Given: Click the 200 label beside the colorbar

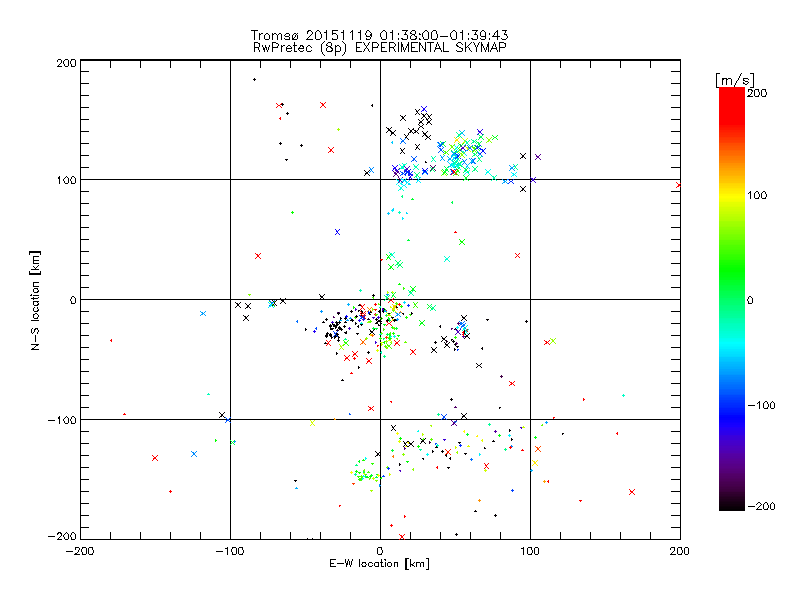Looking at the screenshot, I should [x=757, y=93].
